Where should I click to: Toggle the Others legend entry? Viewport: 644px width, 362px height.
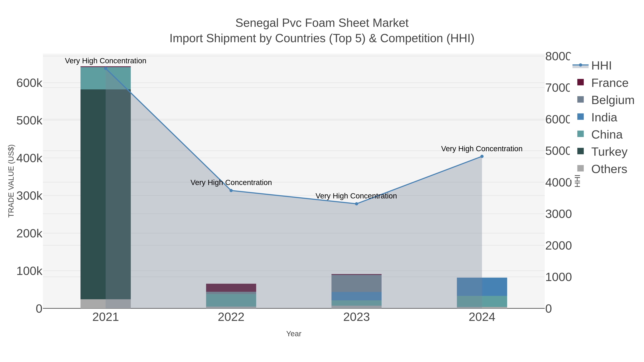pyautogui.click(x=602, y=169)
